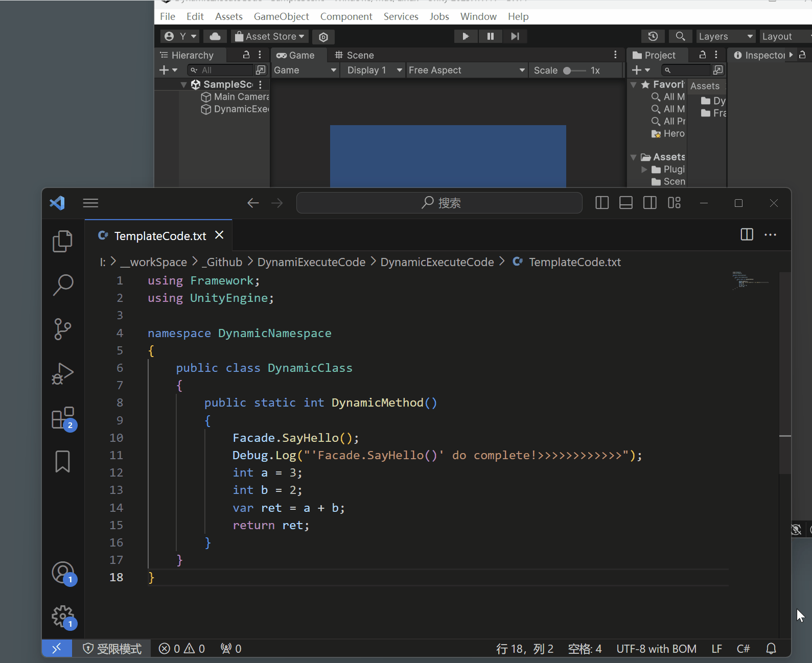Click the Hierarchy search field
This screenshot has width=812, height=663.
point(220,70)
